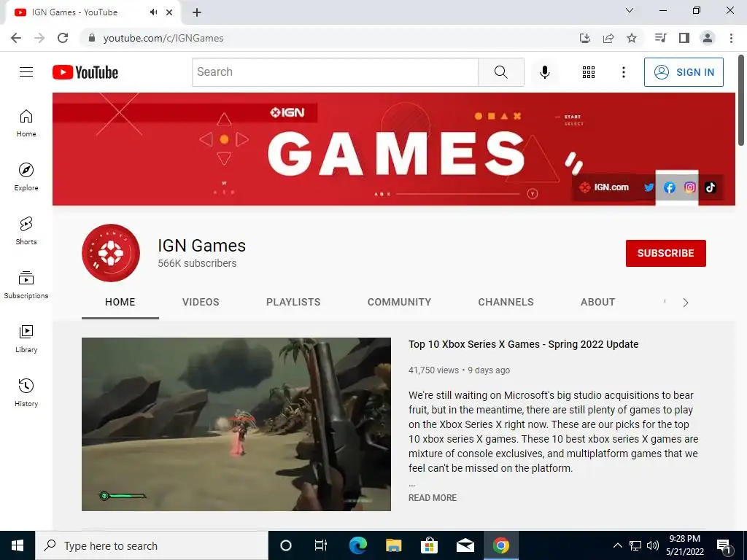
Task: Start voice search with the microphone
Action: coord(544,72)
